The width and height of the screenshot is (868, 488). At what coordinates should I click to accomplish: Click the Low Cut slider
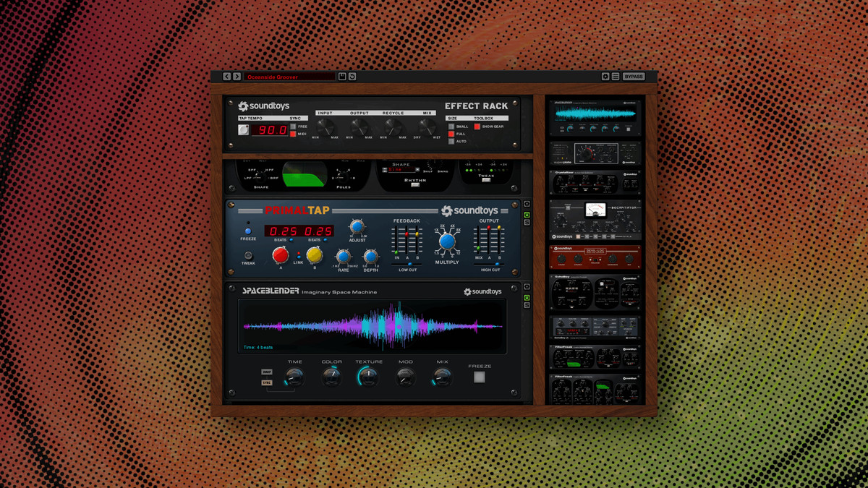click(407, 265)
